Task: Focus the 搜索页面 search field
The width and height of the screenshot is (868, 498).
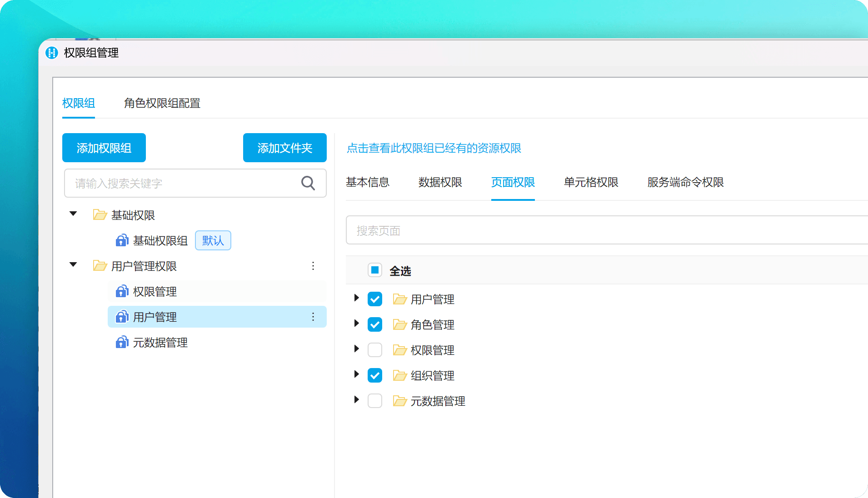Action: click(607, 230)
